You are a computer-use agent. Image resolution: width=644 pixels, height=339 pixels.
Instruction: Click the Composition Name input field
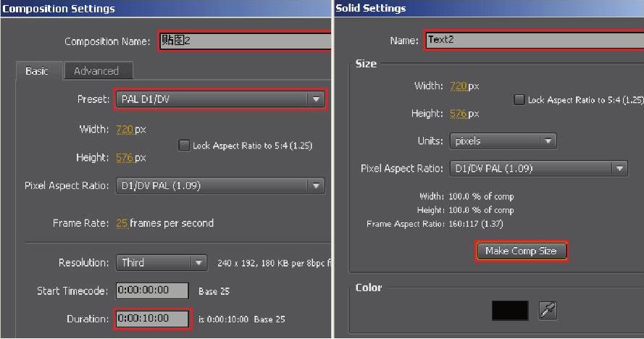(x=245, y=41)
